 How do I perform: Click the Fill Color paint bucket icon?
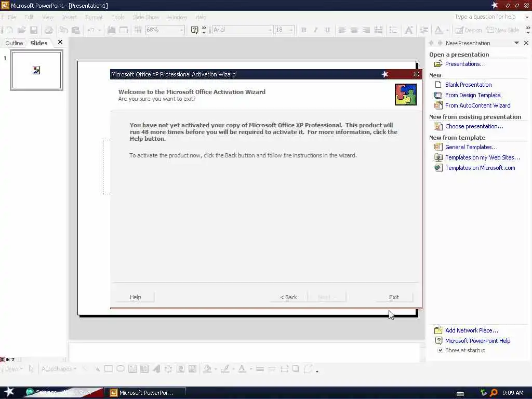207,368
